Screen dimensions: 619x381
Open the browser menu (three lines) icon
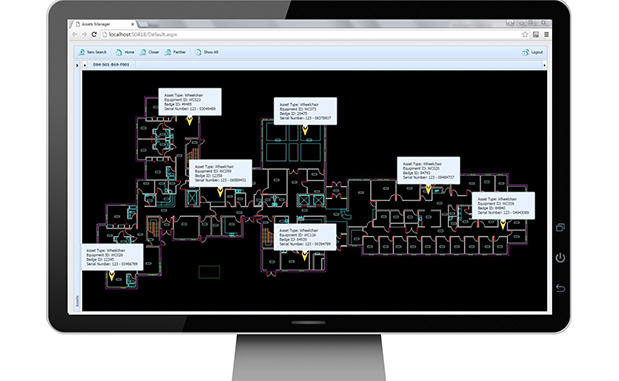pos(546,35)
